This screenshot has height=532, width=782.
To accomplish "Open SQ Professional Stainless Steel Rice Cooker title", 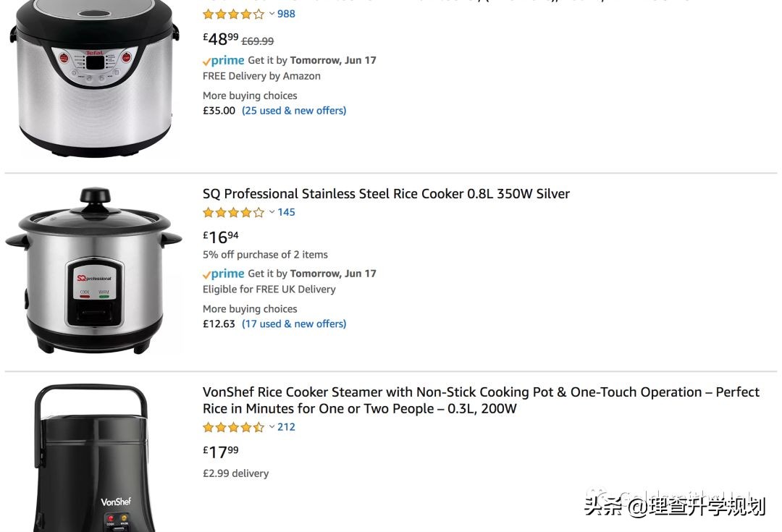I will pyautogui.click(x=386, y=194).
